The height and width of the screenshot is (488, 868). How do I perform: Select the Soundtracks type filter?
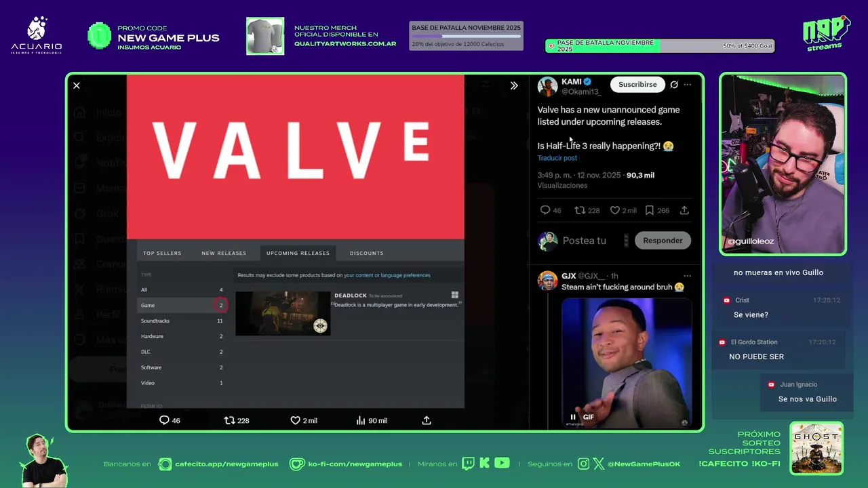(x=182, y=321)
